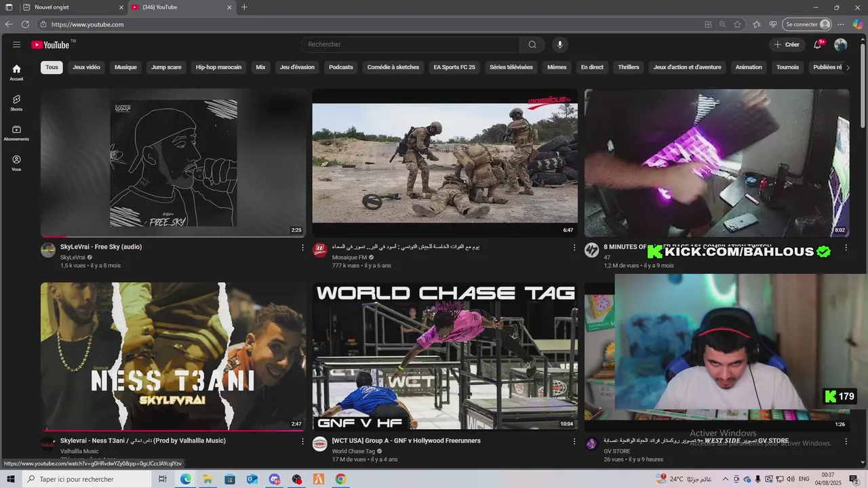Open the Copilot icon in Edge

pyautogui.click(x=858, y=24)
